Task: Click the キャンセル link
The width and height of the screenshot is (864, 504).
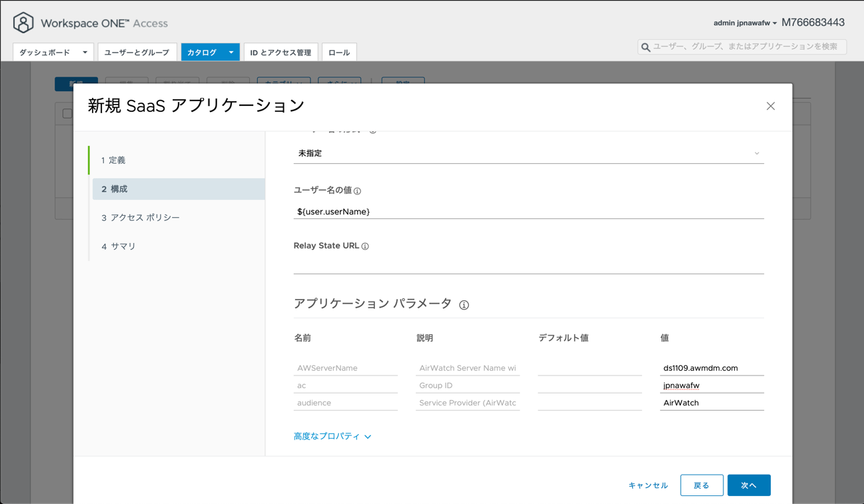Action: point(648,485)
